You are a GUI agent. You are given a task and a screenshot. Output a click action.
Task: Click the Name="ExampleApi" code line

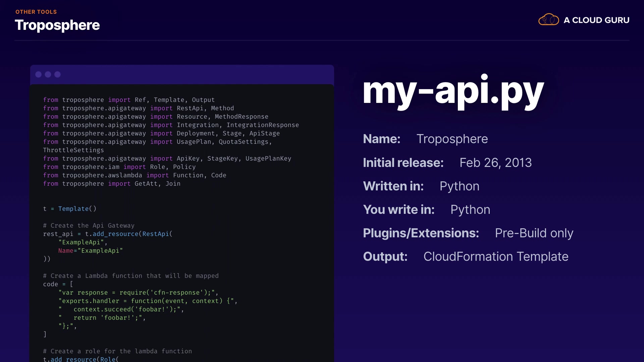coord(91,251)
